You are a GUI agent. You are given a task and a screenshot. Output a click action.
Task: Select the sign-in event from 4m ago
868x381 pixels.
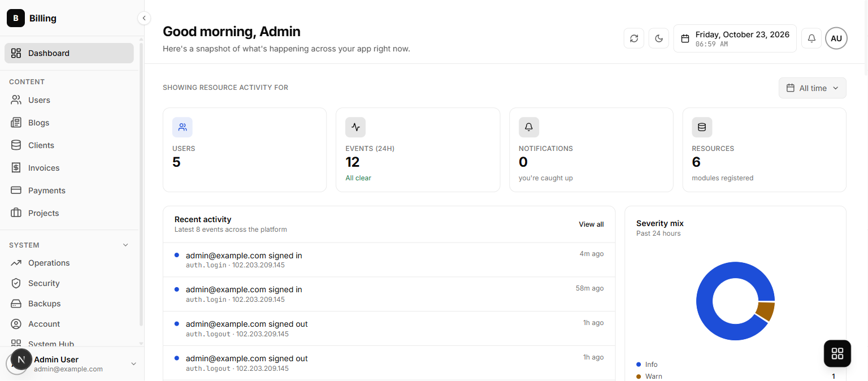click(x=389, y=260)
